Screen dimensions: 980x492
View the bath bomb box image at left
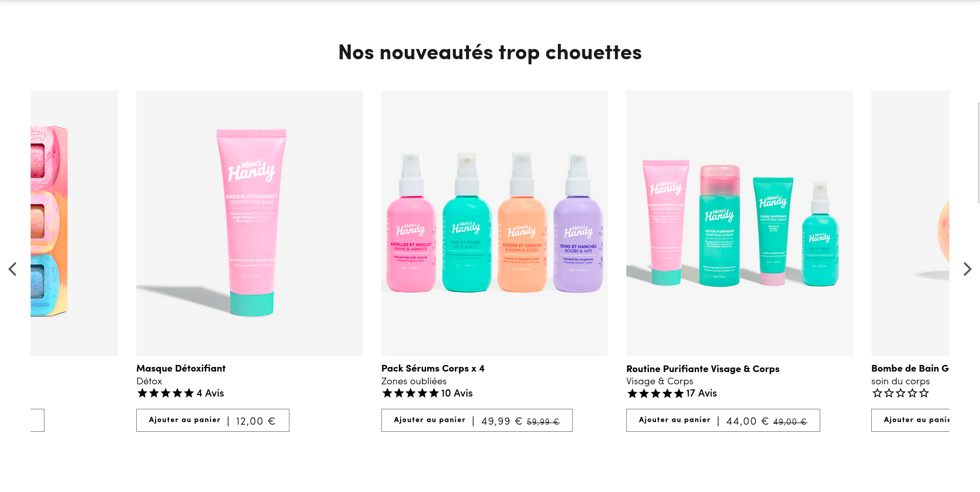[74, 223]
